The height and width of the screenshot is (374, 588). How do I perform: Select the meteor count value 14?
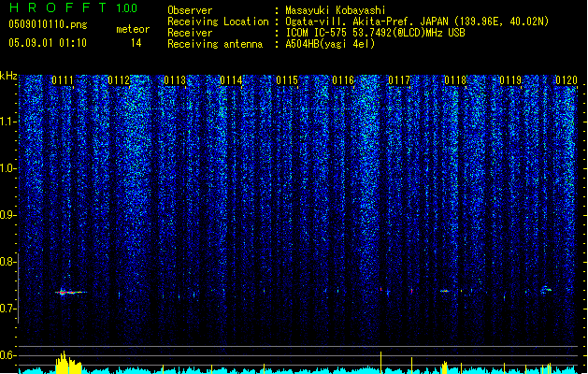pyautogui.click(x=136, y=43)
